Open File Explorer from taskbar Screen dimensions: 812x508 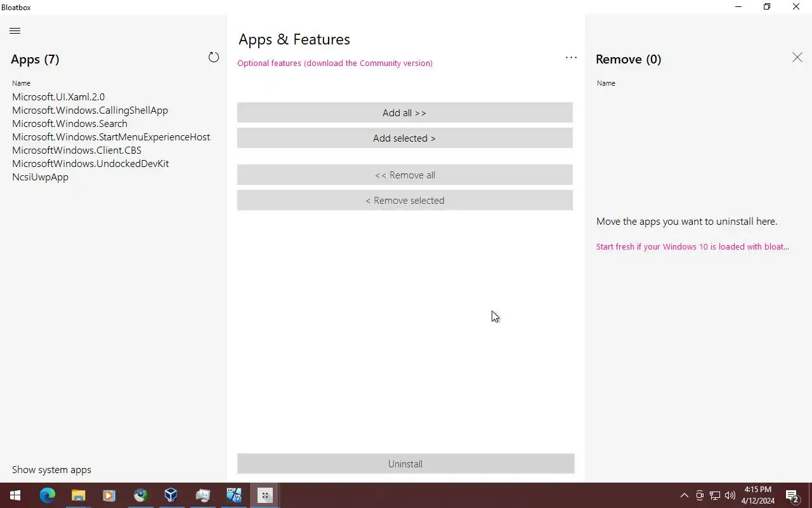click(x=78, y=495)
